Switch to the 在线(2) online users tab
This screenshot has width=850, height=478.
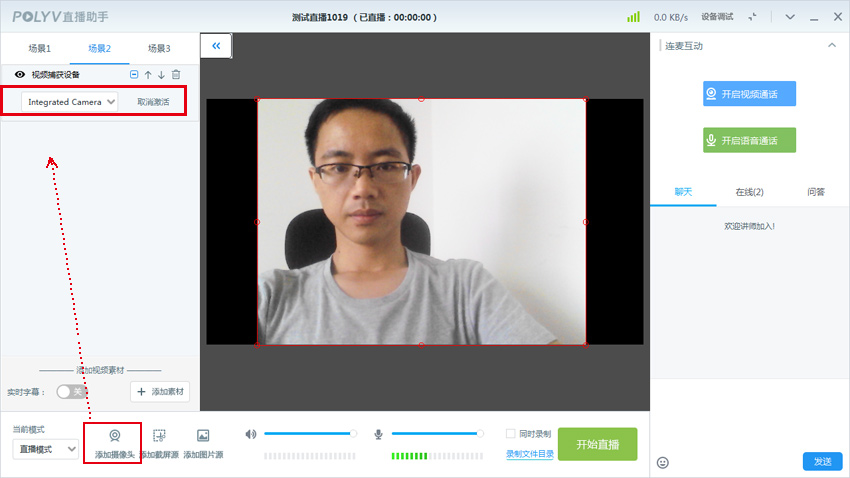pyautogui.click(x=749, y=192)
